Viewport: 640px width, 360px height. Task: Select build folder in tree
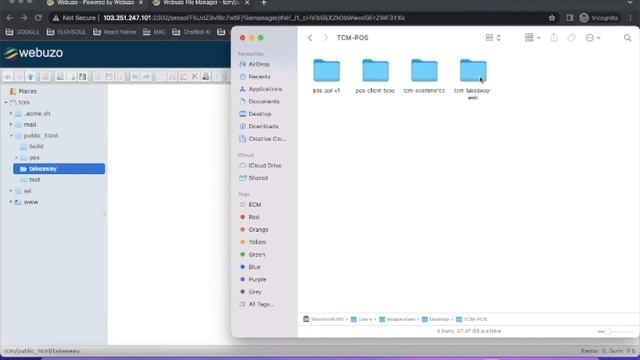click(x=32, y=147)
